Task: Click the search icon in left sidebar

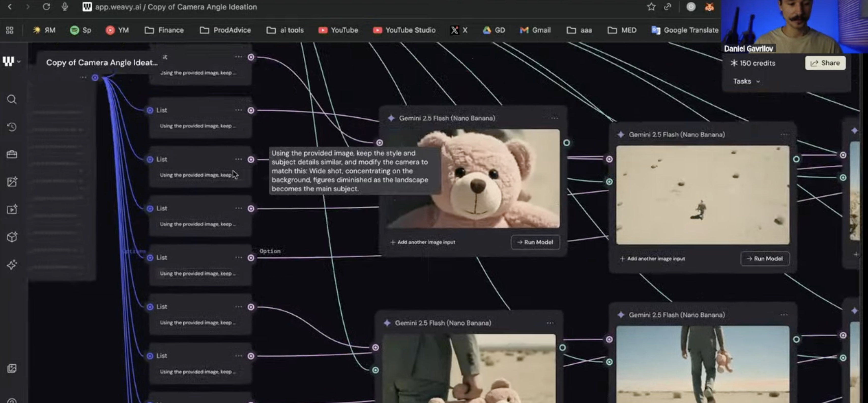Action: tap(12, 99)
